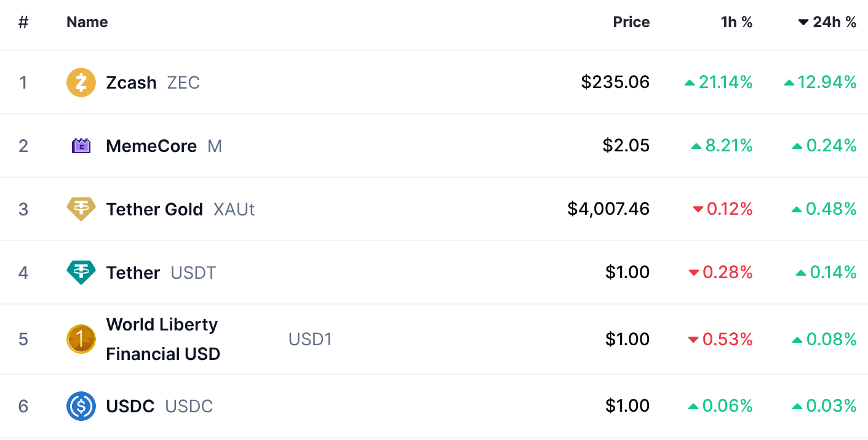Click the USDC coin name link
This screenshot has height=440, width=868.
(130, 406)
